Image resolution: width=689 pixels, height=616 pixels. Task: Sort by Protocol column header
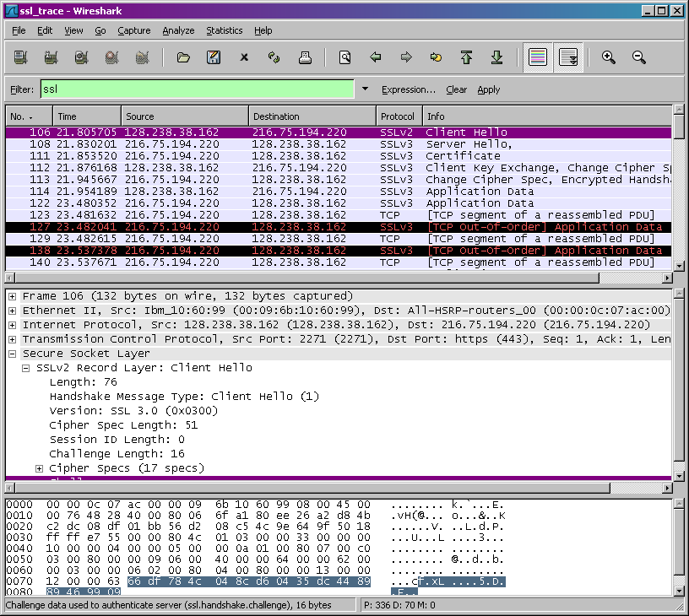(x=399, y=116)
